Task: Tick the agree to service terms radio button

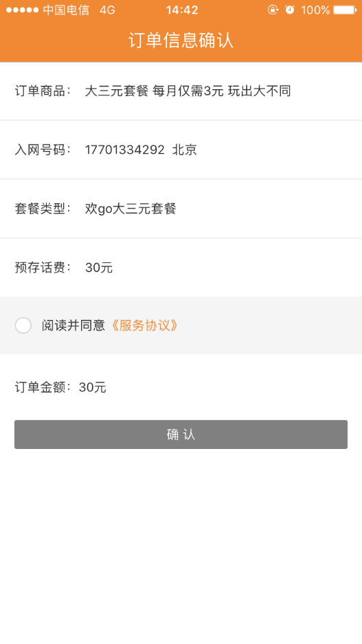Action: (x=23, y=325)
